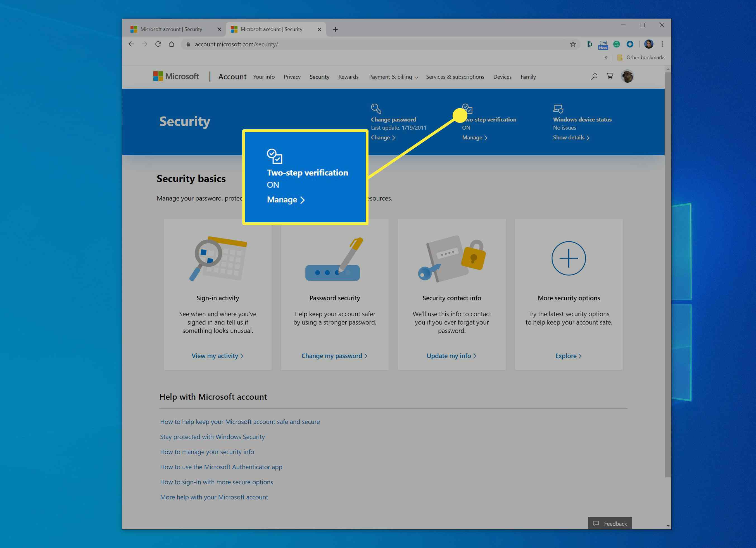Open the site search magnifier
Image resolution: width=756 pixels, height=548 pixels.
click(594, 76)
